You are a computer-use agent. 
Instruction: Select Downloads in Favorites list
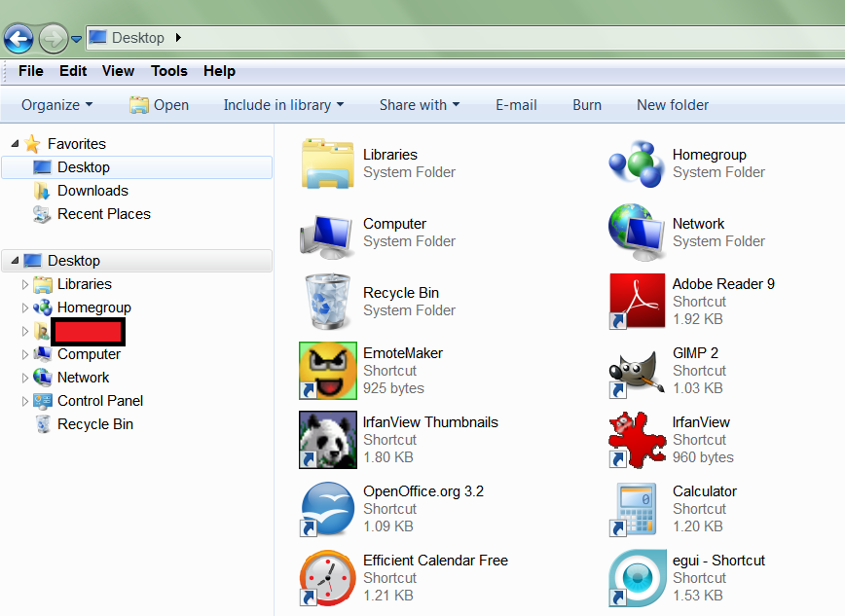pyautogui.click(x=92, y=191)
